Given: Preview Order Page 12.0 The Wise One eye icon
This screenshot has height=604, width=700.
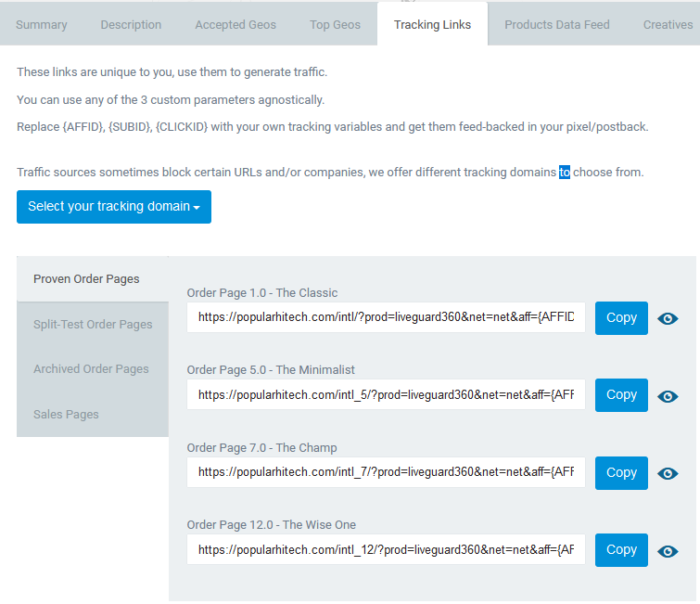Looking at the screenshot, I should 668,551.
